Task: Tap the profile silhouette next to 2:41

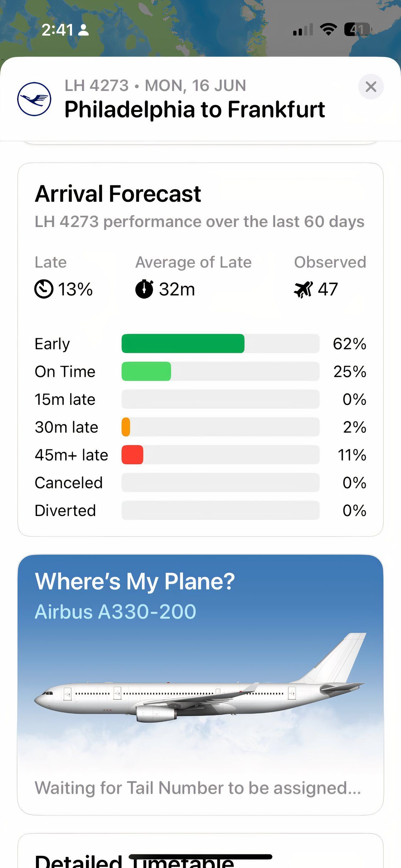Action: click(x=83, y=30)
